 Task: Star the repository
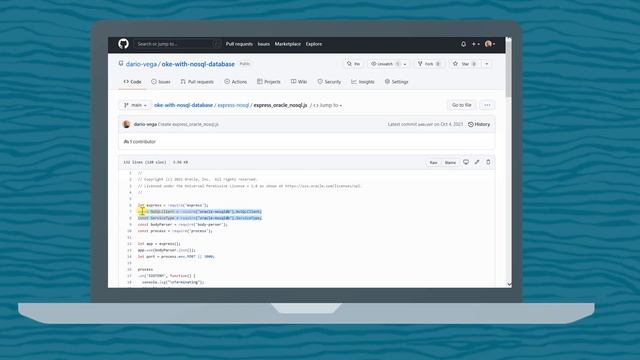pos(465,64)
